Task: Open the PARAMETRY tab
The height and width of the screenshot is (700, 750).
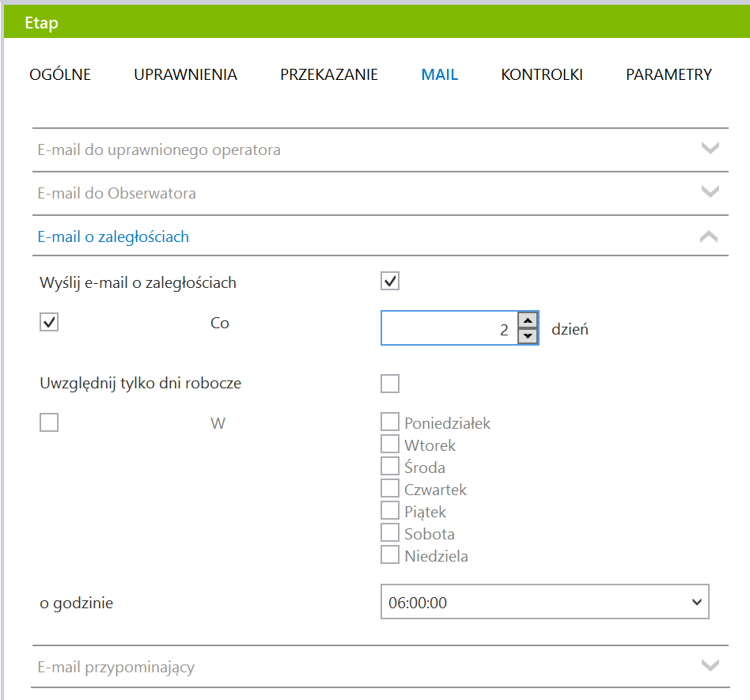Action: click(669, 74)
